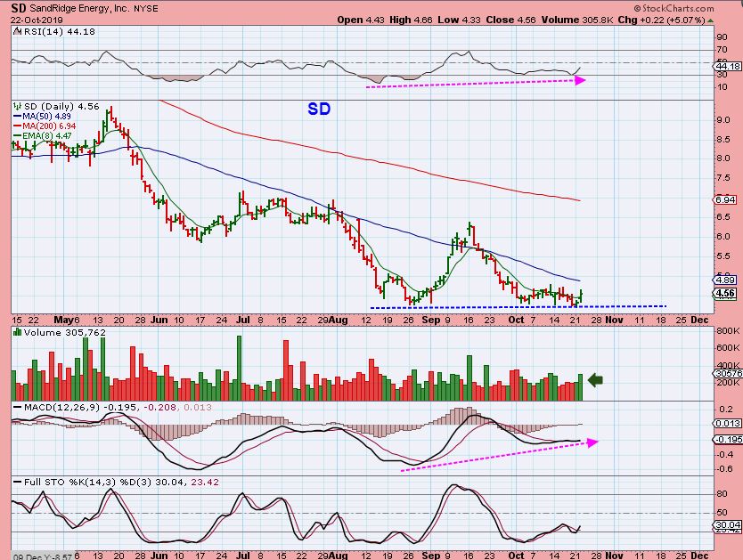The height and width of the screenshot is (560, 743).
Task: Click the Jun label on the price date axis
Action: coord(159,320)
